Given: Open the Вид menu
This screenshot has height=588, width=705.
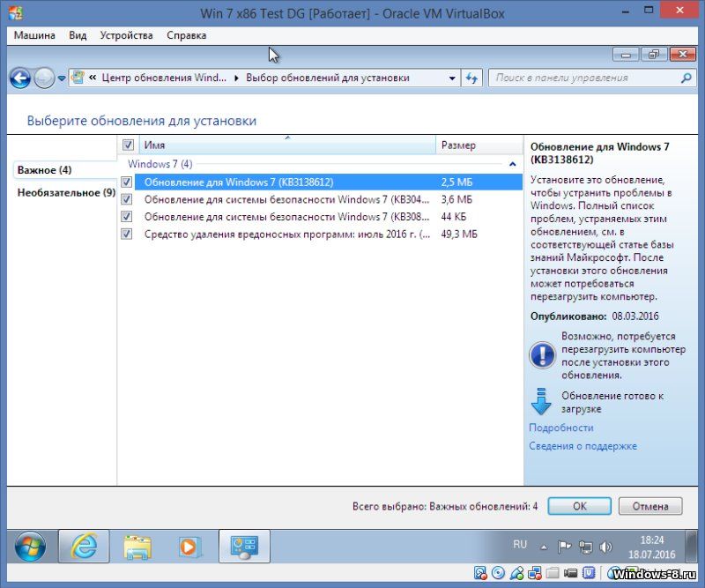Looking at the screenshot, I should coord(78,35).
